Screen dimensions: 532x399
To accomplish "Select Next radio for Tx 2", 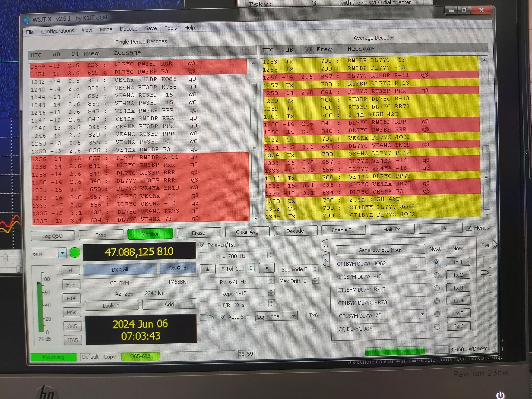I will (436, 275).
